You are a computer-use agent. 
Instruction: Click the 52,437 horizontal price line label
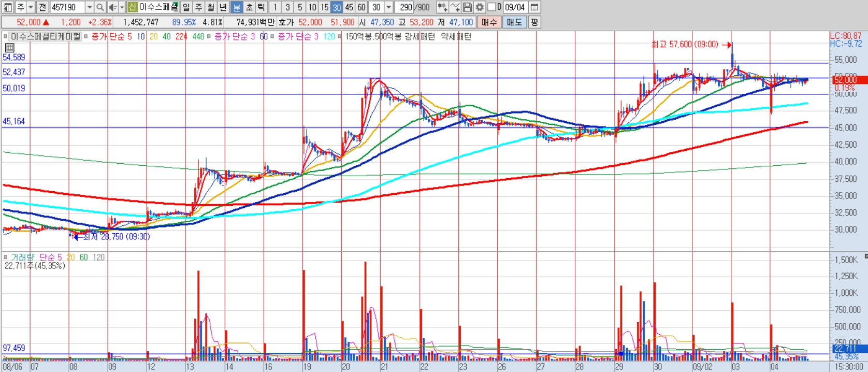pos(14,72)
